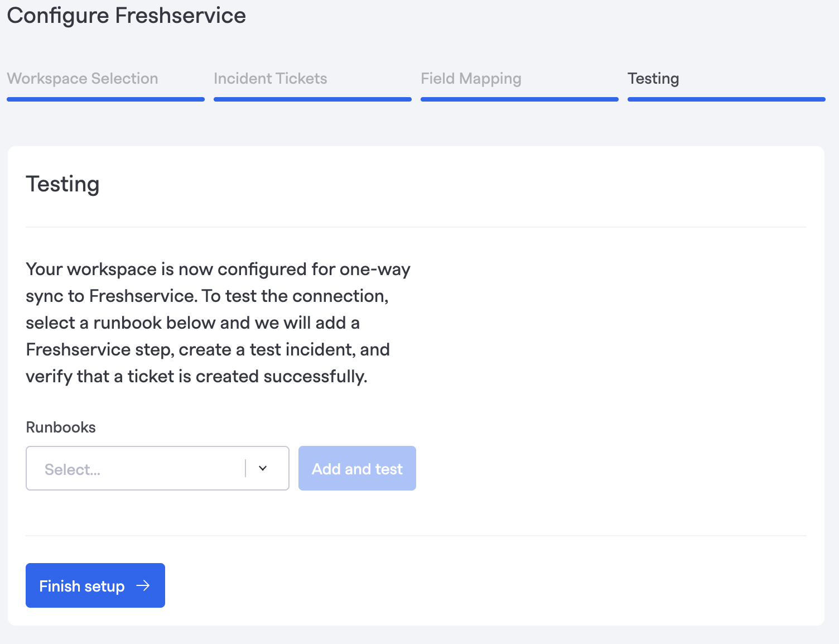Image resolution: width=839 pixels, height=644 pixels.
Task: Click progress bar under Workspace Selection
Action: (x=105, y=99)
